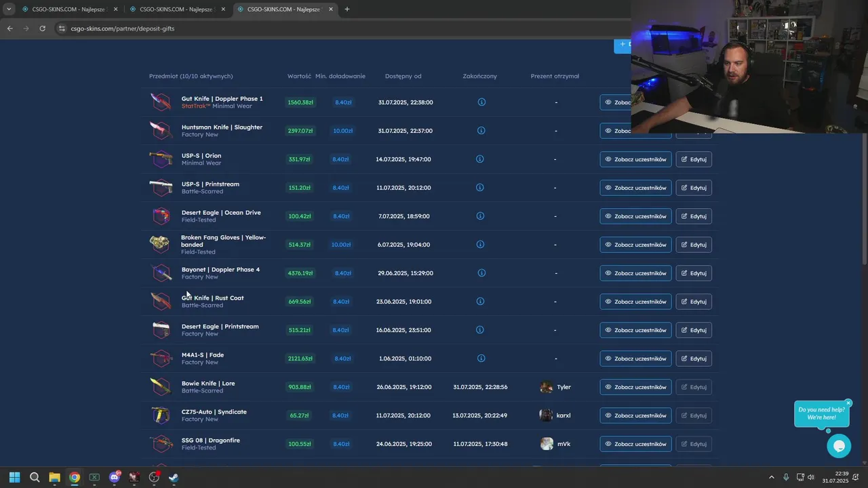Click the Bowie Knife Lore item image
The image size is (868, 488).
pyautogui.click(x=161, y=387)
